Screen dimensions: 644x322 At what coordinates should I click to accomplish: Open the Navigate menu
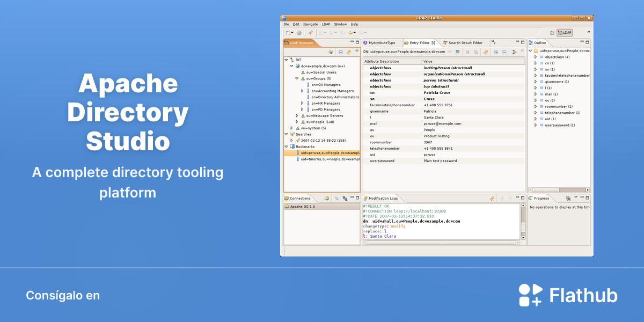pyautogui.click(x=310, y=24)
